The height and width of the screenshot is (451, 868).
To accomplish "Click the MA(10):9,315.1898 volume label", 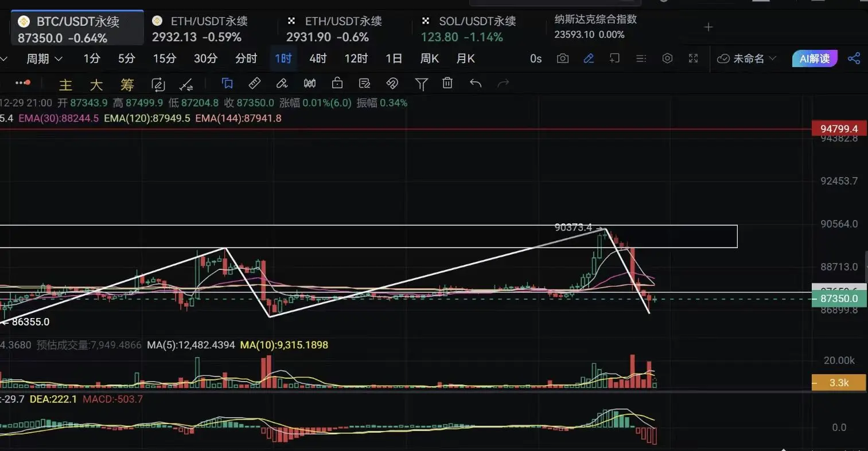I will (x=284, y=345).
